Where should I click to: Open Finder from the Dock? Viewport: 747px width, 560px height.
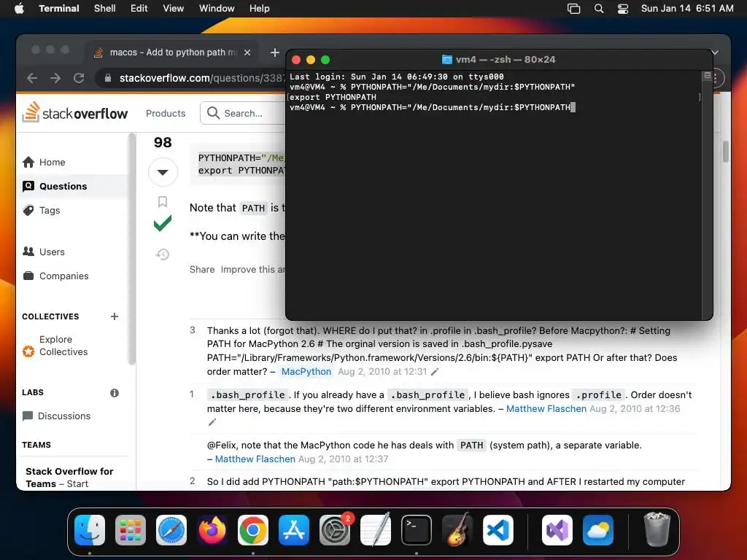[90, 530]
